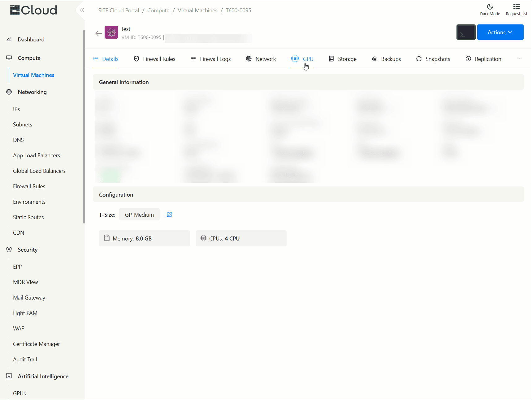
Task: Open the VM console terminal
Action: click(466, 32)
